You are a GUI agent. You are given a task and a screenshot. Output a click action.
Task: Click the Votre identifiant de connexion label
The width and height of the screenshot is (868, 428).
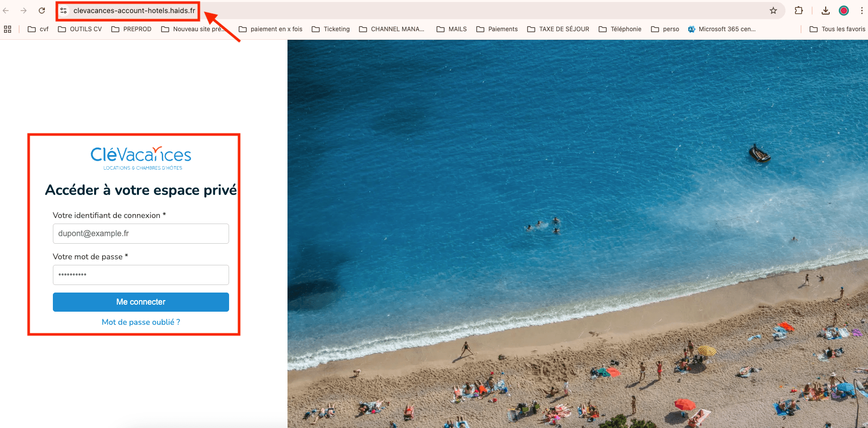[109, 216]
